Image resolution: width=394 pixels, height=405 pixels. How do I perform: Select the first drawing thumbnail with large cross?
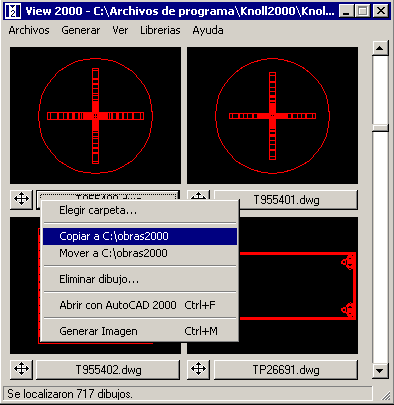pos(95,115)
